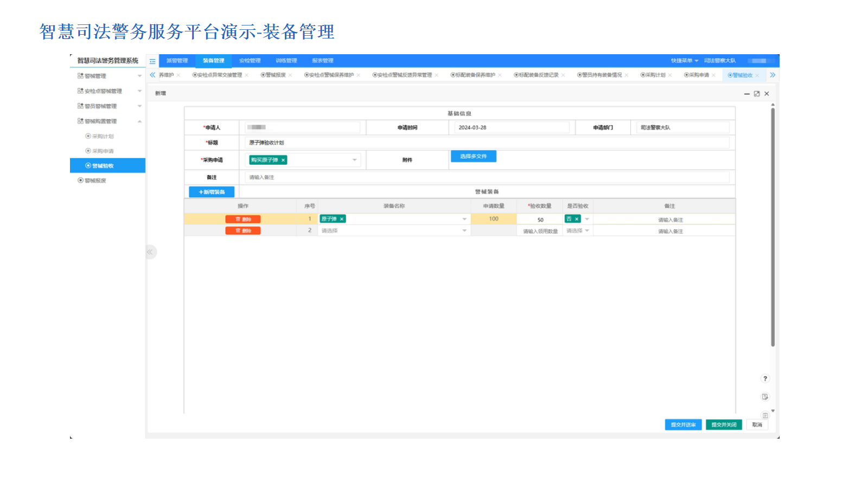The image size is (868, 488).
Task: Click 提交并关闭 button
Action: [x=724, y=425]
